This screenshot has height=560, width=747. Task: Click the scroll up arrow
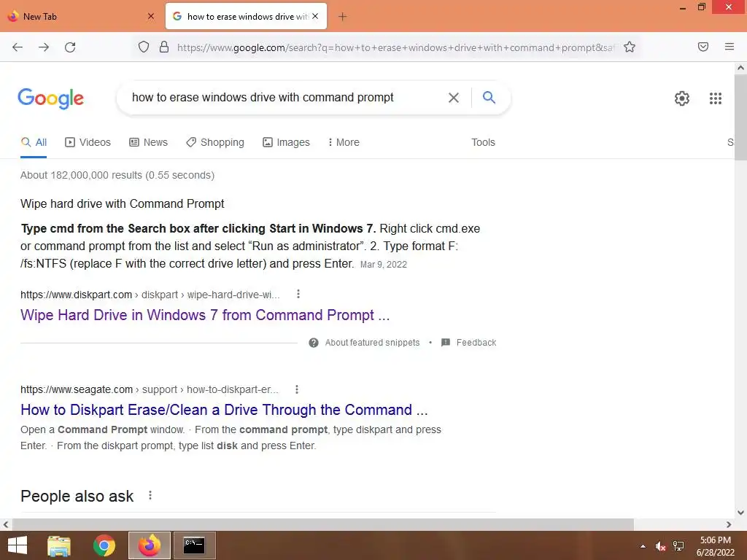(x=740, y=68)
